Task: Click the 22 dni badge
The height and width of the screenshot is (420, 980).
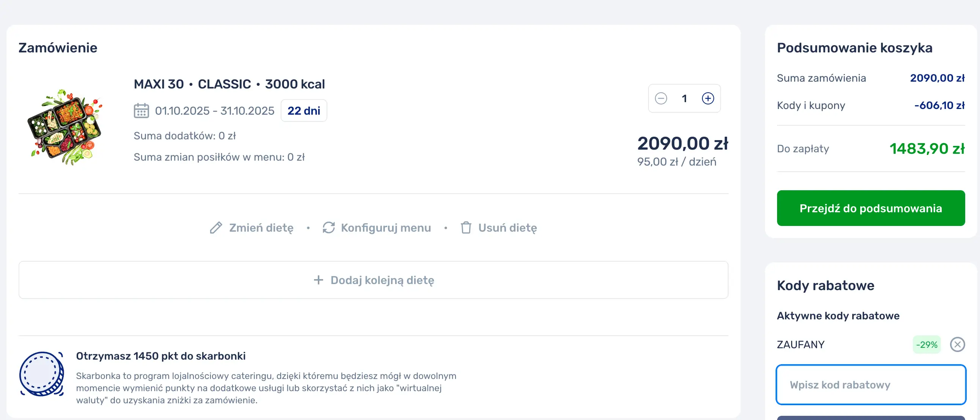Action: [303, 111]
